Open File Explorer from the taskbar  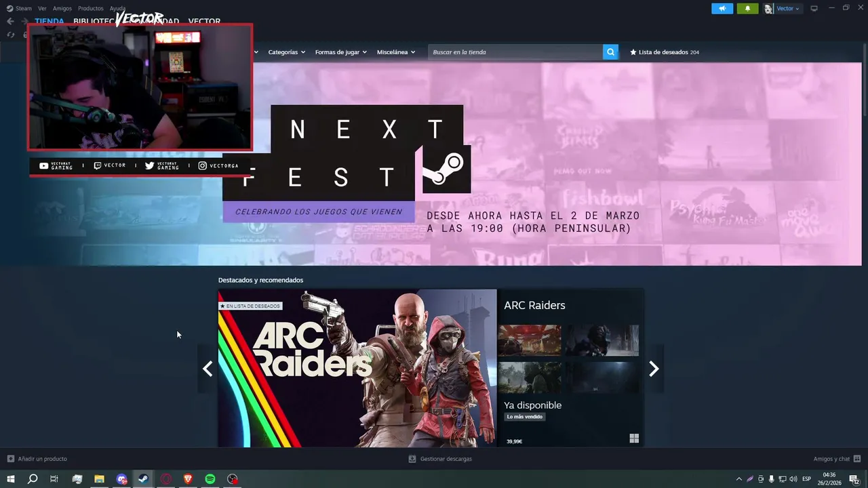99,479
